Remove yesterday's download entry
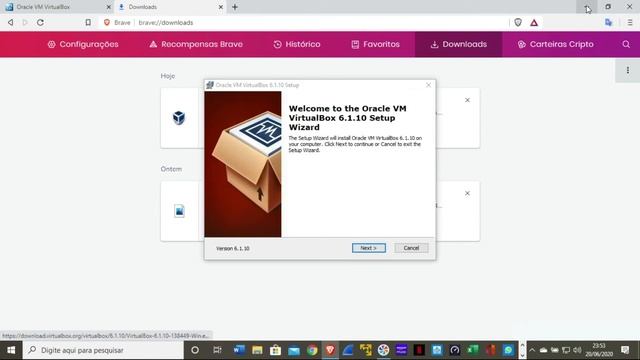Screen dimensions: 640x360 467,193
